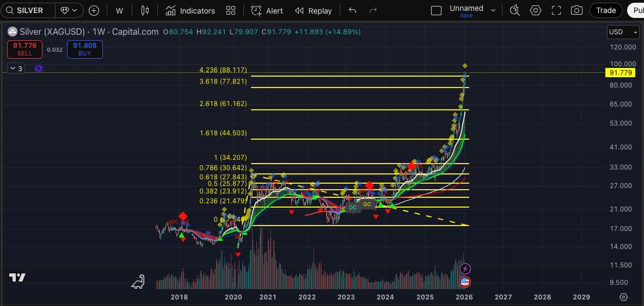The width and height of the screenshot is (644, 306).
Task: Create a new price Alert
Action: (267, 10)
